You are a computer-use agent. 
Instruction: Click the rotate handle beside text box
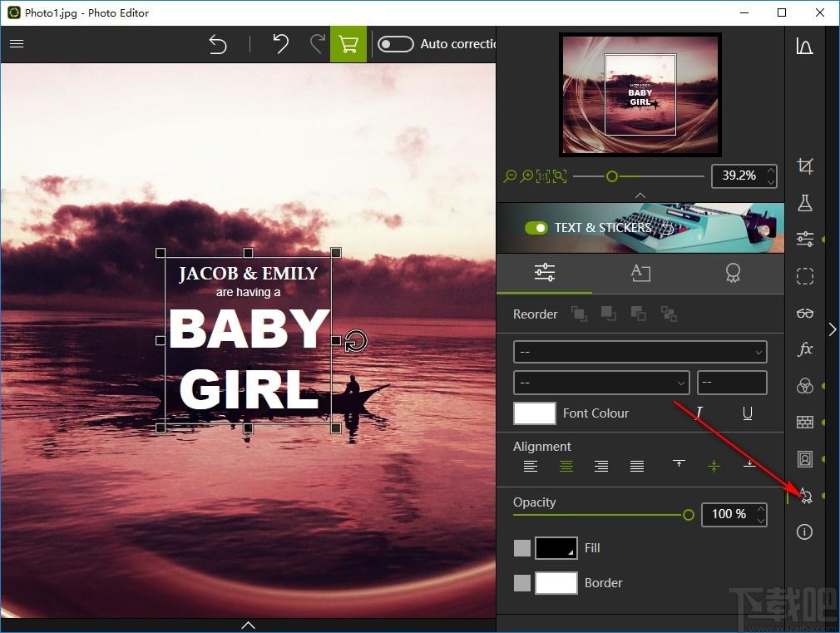(356, 341)
